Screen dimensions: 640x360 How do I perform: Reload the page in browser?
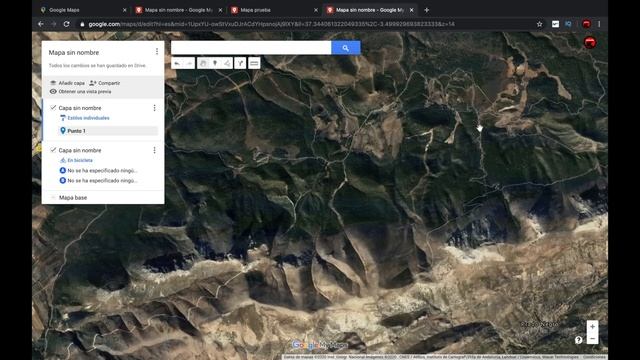pos(67,24)
